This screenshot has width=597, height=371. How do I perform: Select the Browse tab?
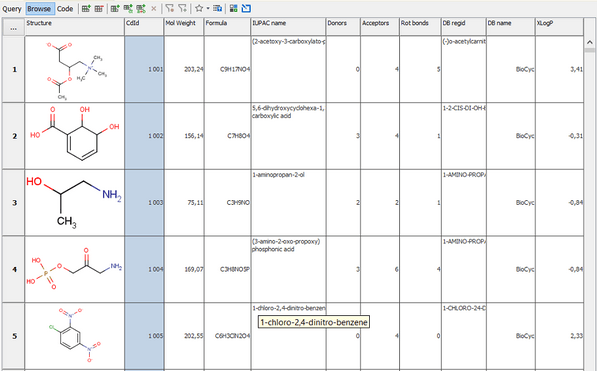[x=39, y=9]
